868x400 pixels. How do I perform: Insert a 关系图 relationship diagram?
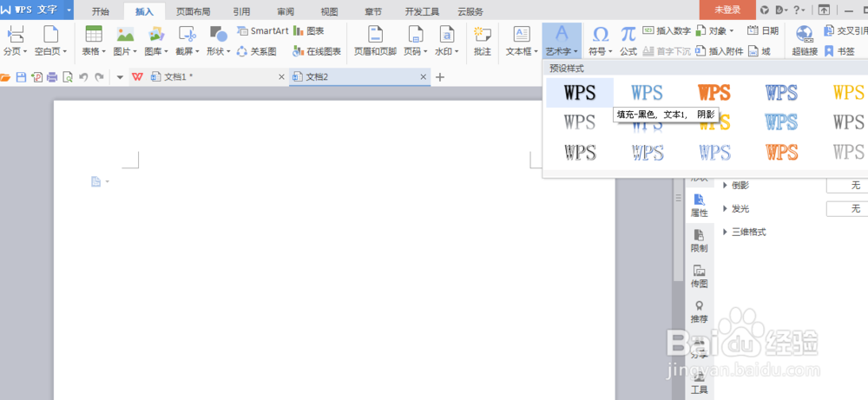256,51
